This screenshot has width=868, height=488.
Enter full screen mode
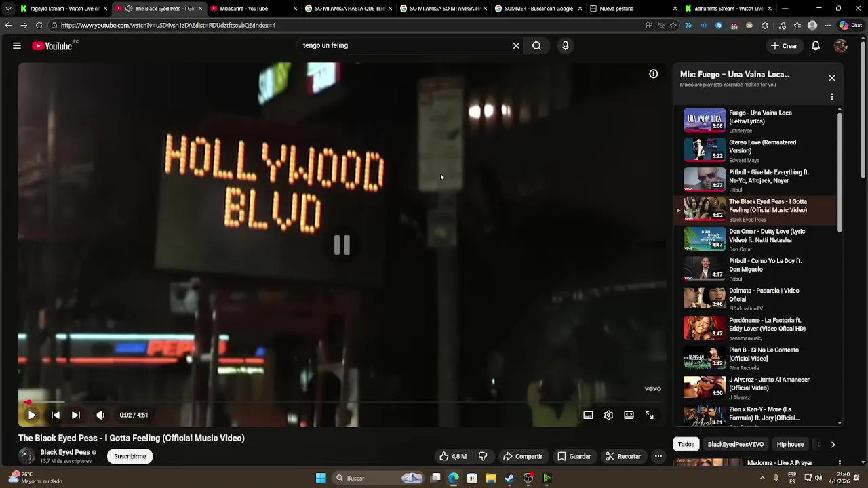coord(649,415)
